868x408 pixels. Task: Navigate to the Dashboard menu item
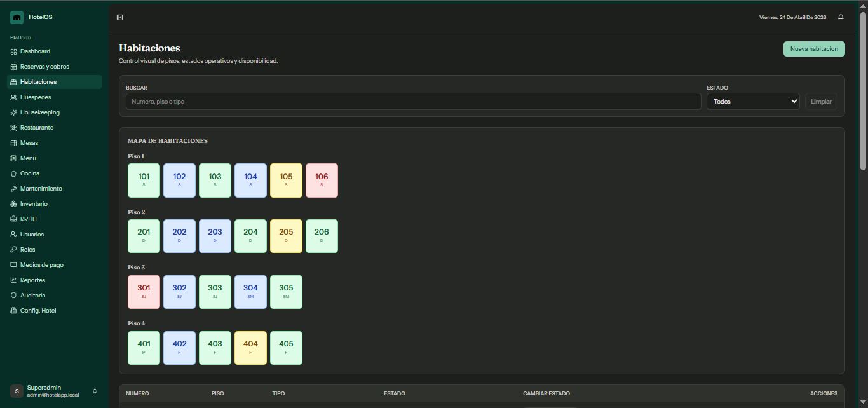pos(35,51)
